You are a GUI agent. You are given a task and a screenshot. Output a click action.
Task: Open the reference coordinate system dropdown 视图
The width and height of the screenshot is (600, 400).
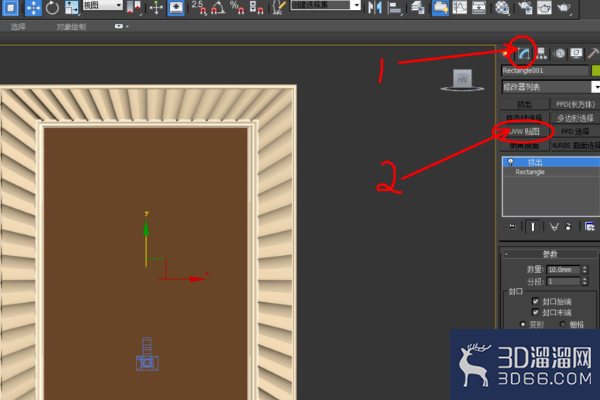coord(103,5)
